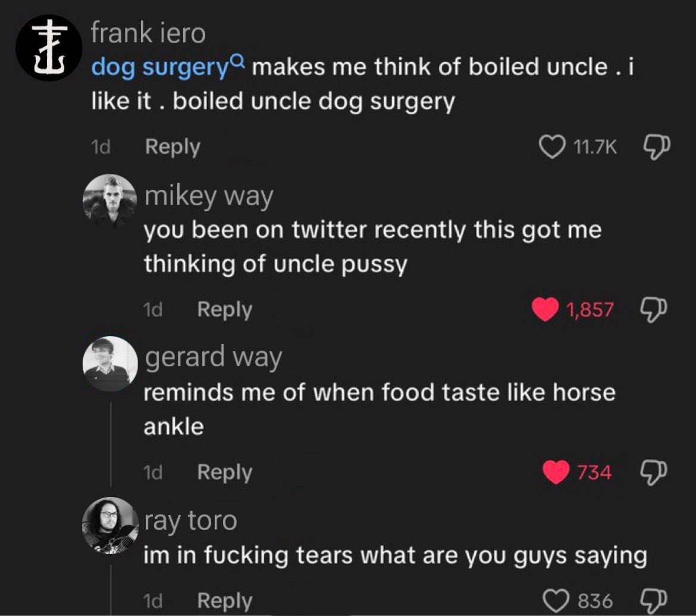Reply to frank iero's comment

click(x=173, y=147)
